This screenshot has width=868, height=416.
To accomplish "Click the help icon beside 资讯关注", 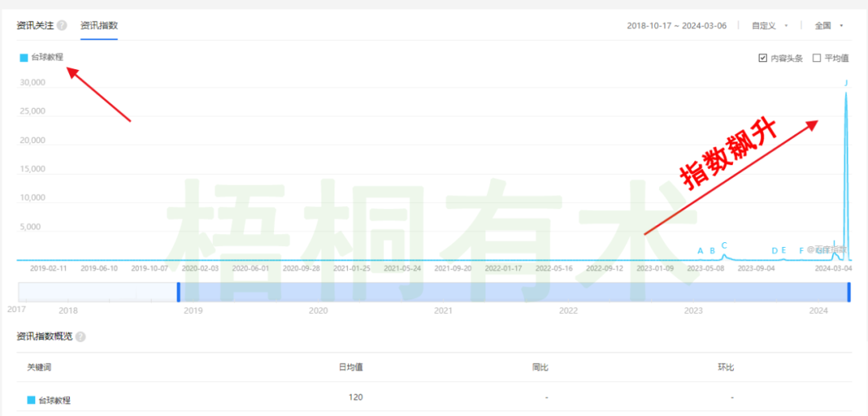I will pos(62,26).
